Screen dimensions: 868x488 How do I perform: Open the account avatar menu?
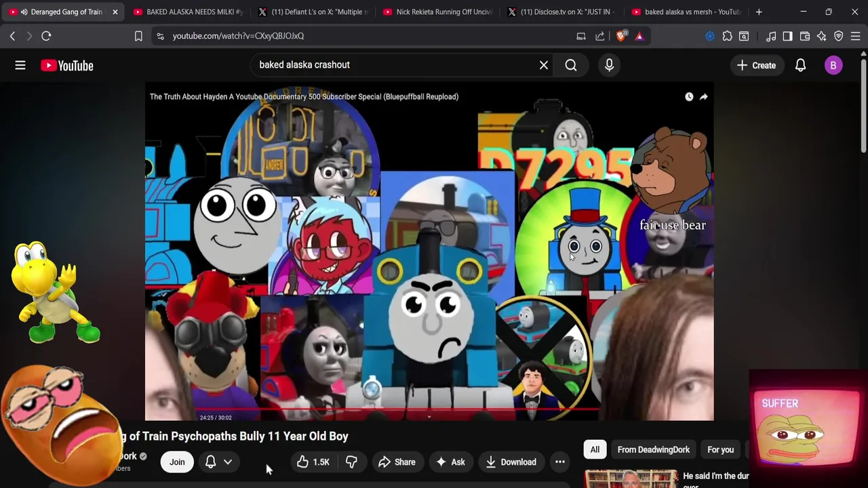click(833, 65)
